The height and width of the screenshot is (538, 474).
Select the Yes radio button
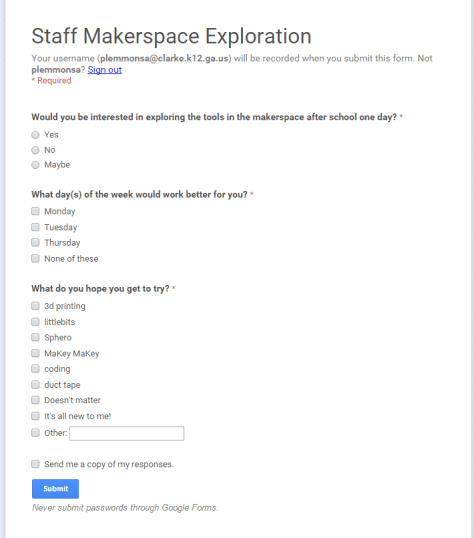[35, 135]
